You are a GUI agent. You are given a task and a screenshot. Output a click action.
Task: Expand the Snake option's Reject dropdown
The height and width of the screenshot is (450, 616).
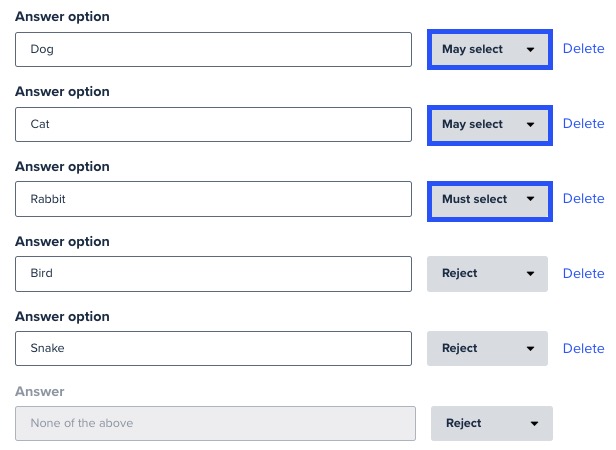[487, 348]
